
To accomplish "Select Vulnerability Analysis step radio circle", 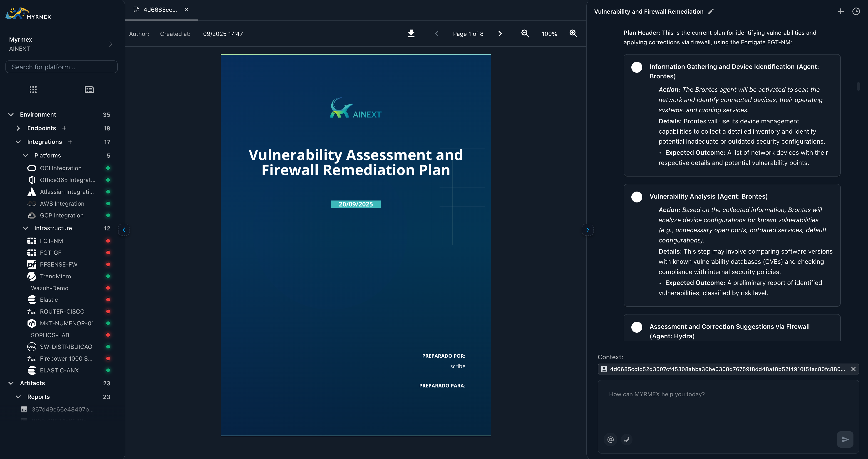I will [x=637, y=197].
